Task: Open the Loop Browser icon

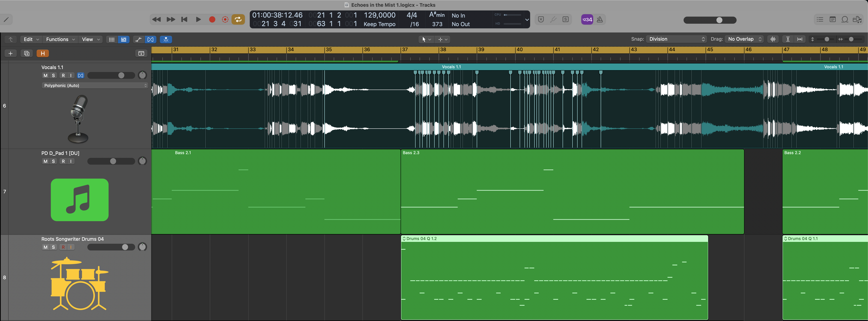Action: 844,20
